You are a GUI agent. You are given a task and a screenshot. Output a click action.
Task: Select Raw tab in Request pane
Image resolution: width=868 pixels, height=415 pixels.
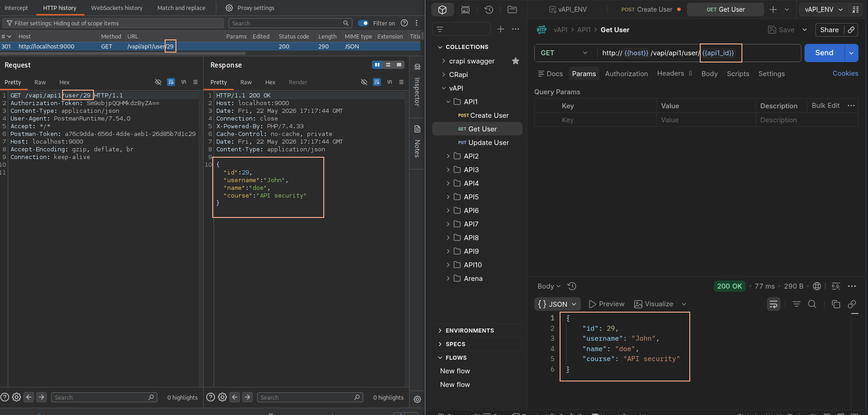(x=40, y=82)
